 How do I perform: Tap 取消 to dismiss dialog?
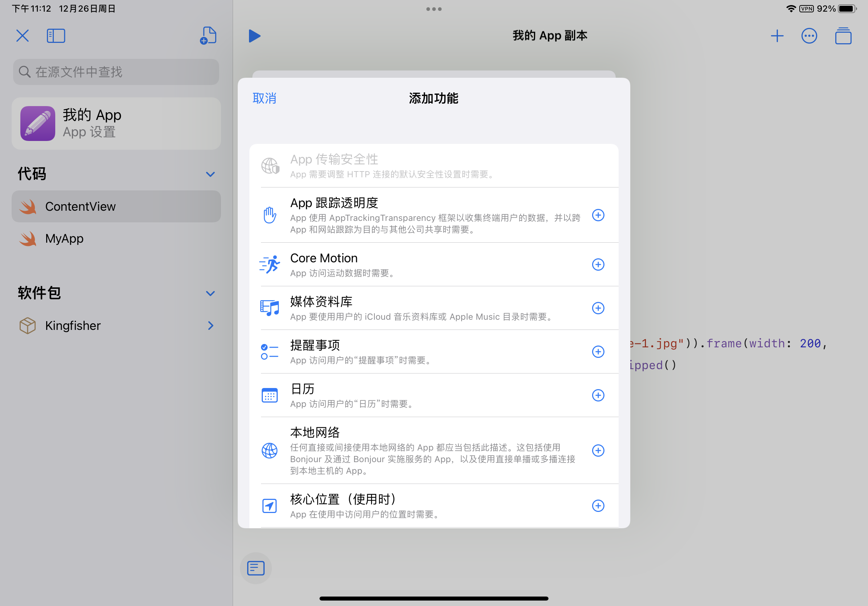[264, 98]
